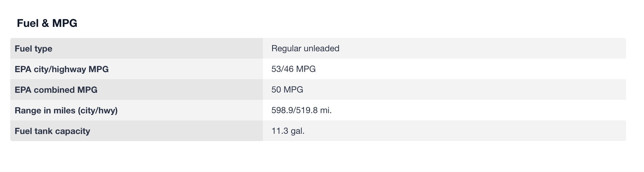The image size is (644, 172).
Task: Click the "50 MPG" combined value
Action: click(x=287, y=90)
